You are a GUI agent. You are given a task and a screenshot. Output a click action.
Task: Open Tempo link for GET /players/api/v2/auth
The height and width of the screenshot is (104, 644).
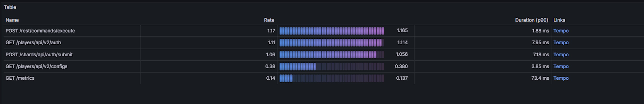[561, 42]
